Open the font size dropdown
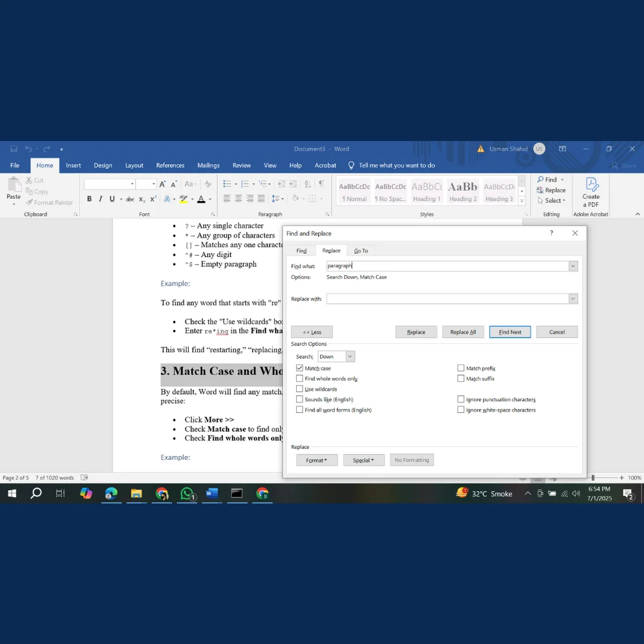The height and width of the screenshot is (644, 644). click(x=154, y=184)
